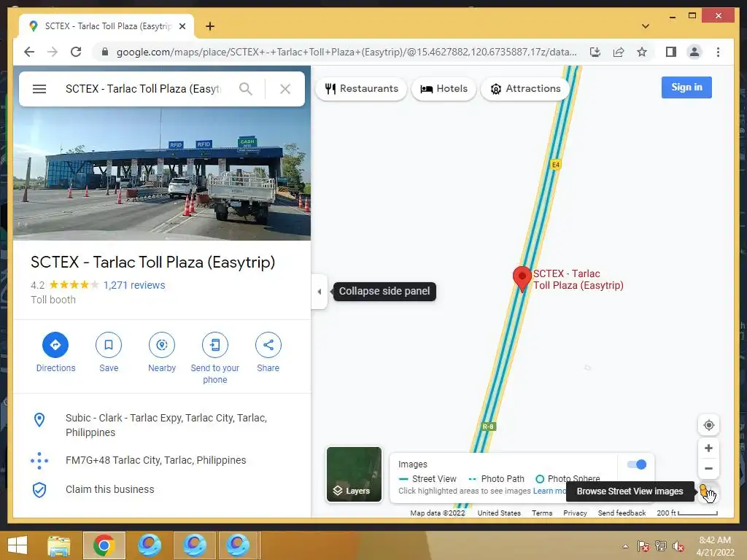
Task: Click the Claim this business shield icon
Action: pyautogui.click(x=39, y=490)
